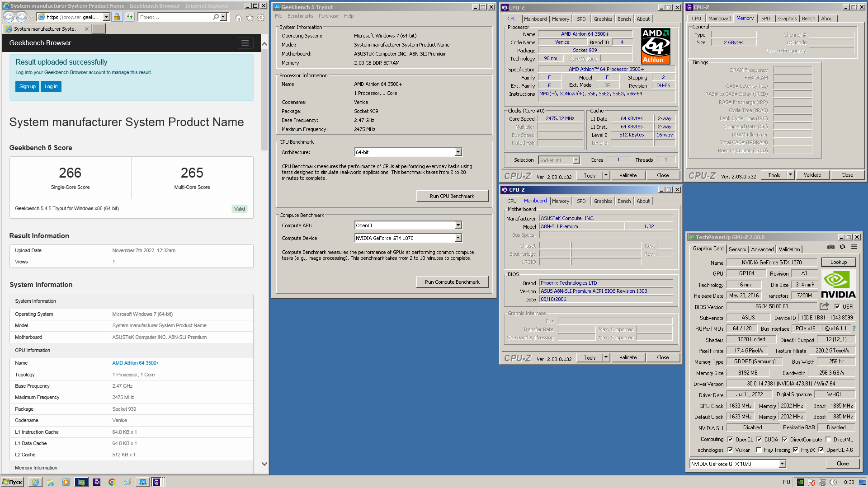Click the IE search box
868x488 pixels.
coord(175,17)
